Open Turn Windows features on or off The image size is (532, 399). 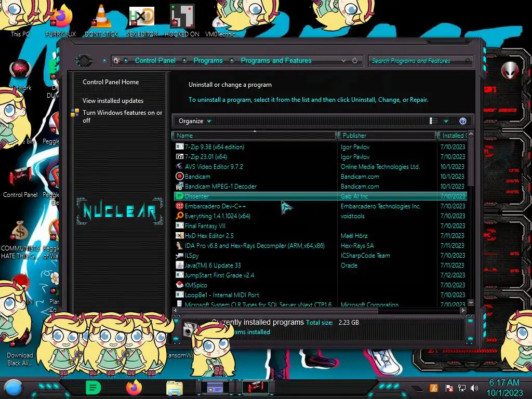[x=122, y=116]
